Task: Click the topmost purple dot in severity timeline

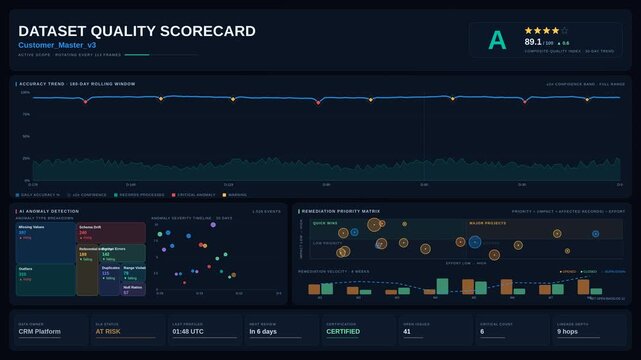Action: 213,225
